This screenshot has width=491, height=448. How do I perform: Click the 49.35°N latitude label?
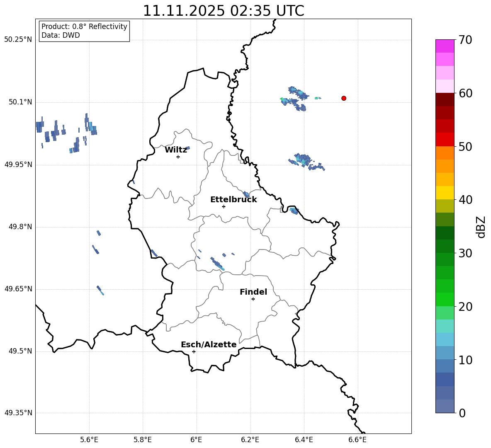[x=18, y=413]
